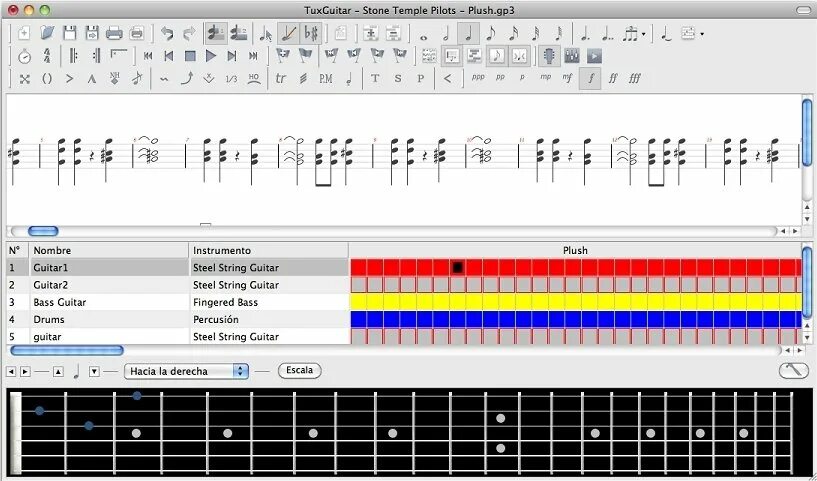Apply palm mute P.M effect
Viewport: 817px width, 481px height.
point(326,79)
